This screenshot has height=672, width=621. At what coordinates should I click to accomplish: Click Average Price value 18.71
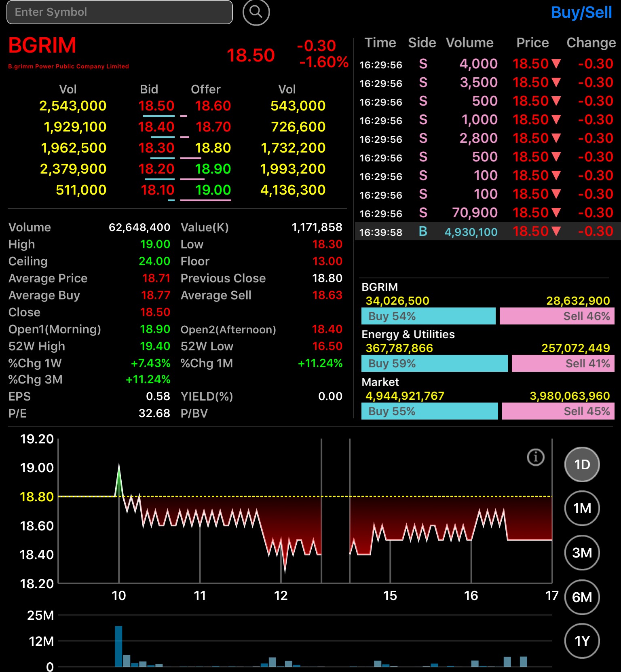tap(156, 278)
